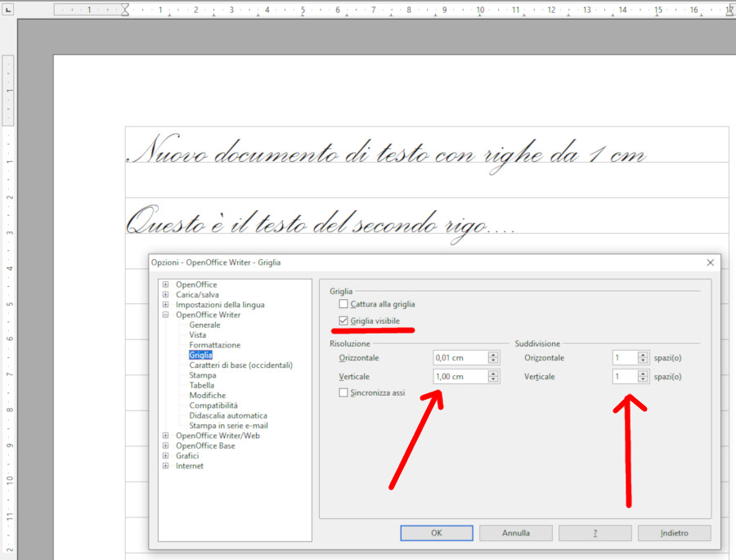Screen dimensions: 736x560
Task: Increase the Suddivisione Orizzontale spaces with the up arrow
Action: (x=644, y=354)
